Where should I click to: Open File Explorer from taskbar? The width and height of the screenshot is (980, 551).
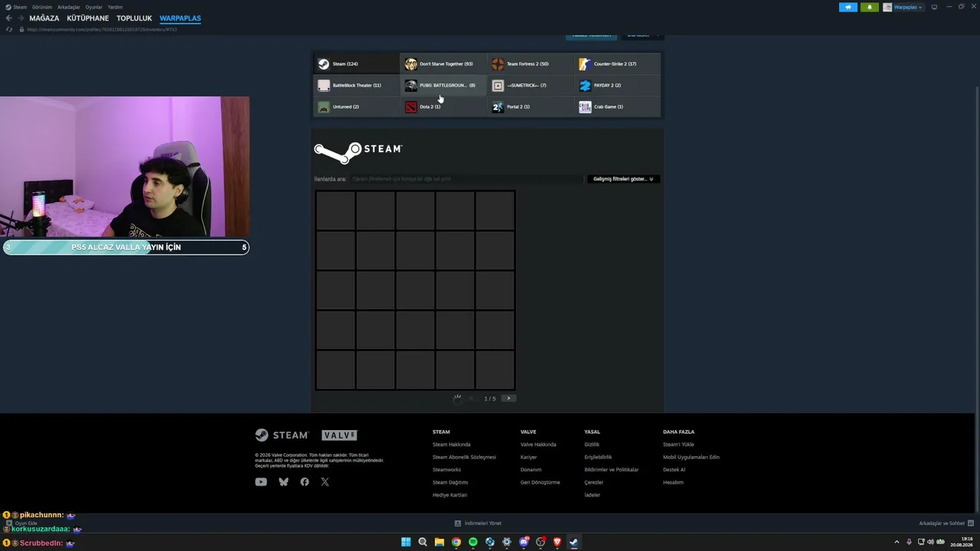[x=439, y=543]
